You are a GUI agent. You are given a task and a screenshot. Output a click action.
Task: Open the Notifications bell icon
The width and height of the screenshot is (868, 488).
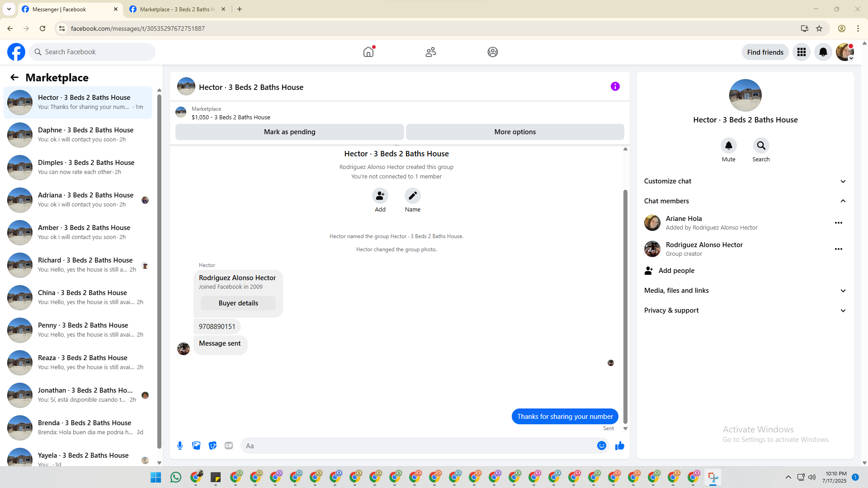point(823,52)
